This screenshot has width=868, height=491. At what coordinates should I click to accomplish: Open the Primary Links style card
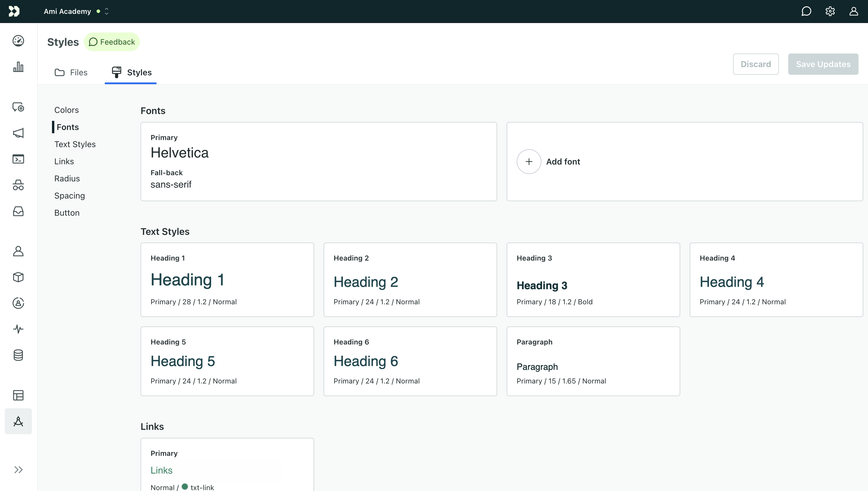click(227, 465)
